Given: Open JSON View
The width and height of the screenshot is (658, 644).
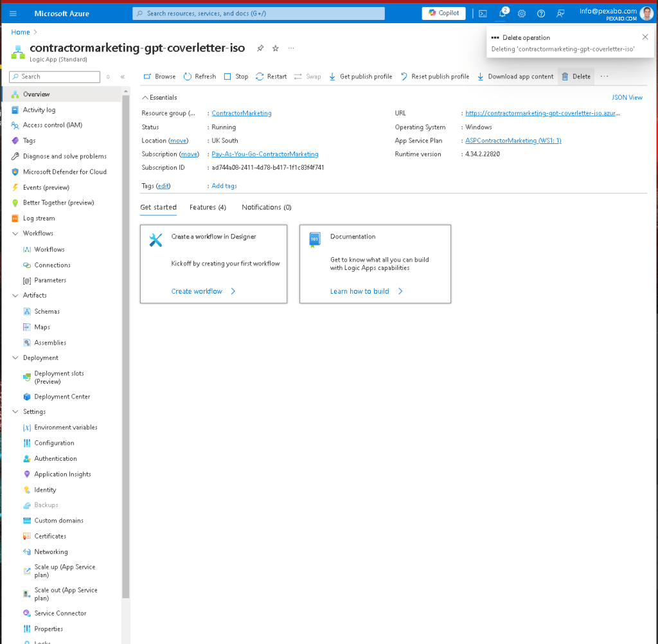Looking at the screenshot, I should point(627,98).
